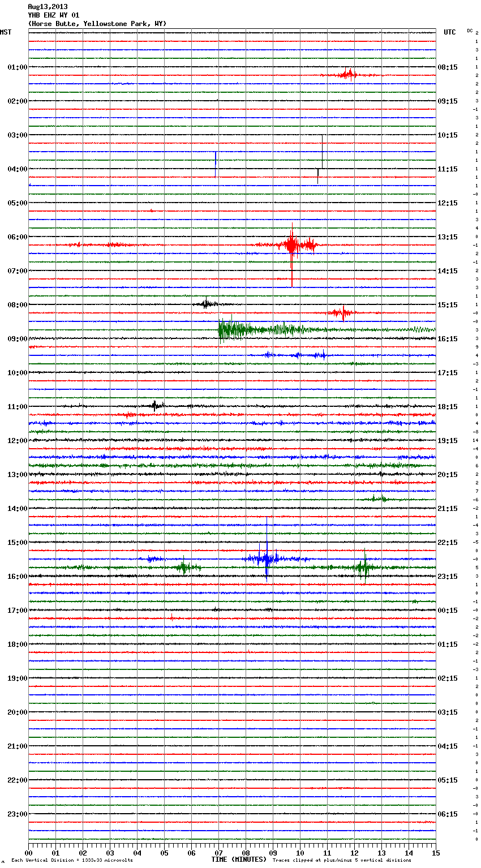Click bottom axis minute tick 15
This screenshot has height=868, width=481.
(x=436, y=853)
